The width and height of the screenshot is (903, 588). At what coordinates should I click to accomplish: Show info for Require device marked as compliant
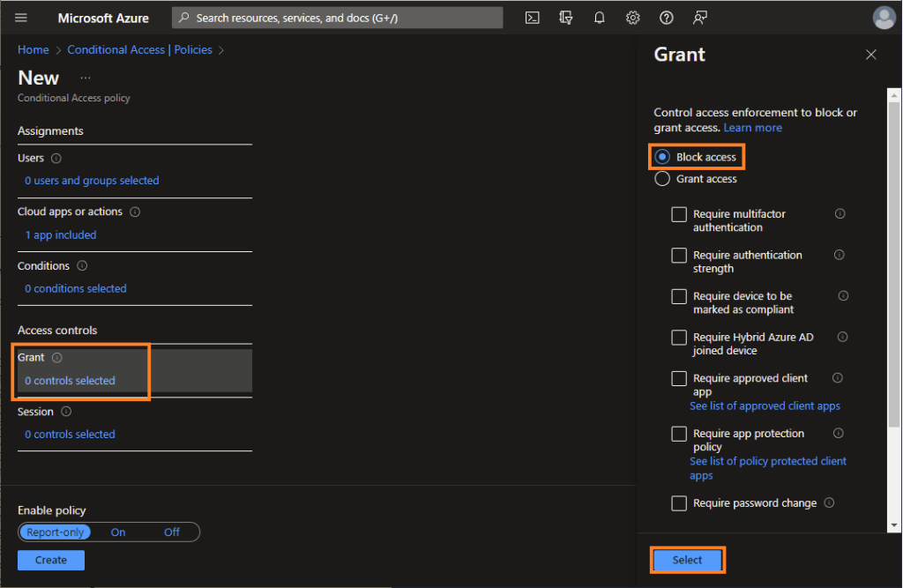tap(843, 296)
